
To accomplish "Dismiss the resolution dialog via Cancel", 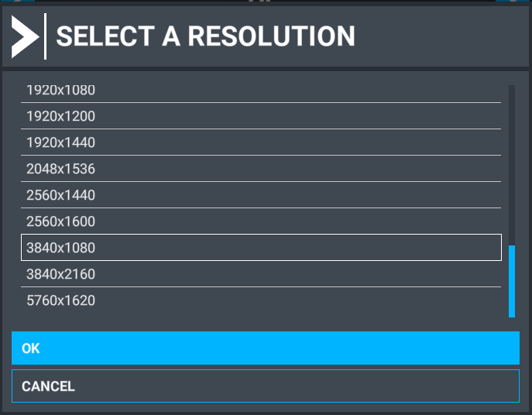I will click(x=265, y=386).
